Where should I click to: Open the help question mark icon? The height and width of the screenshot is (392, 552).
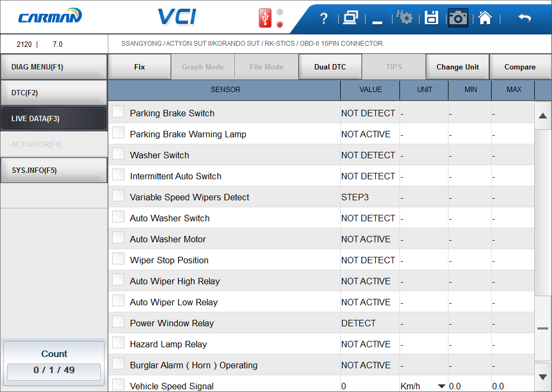(324, 18)
